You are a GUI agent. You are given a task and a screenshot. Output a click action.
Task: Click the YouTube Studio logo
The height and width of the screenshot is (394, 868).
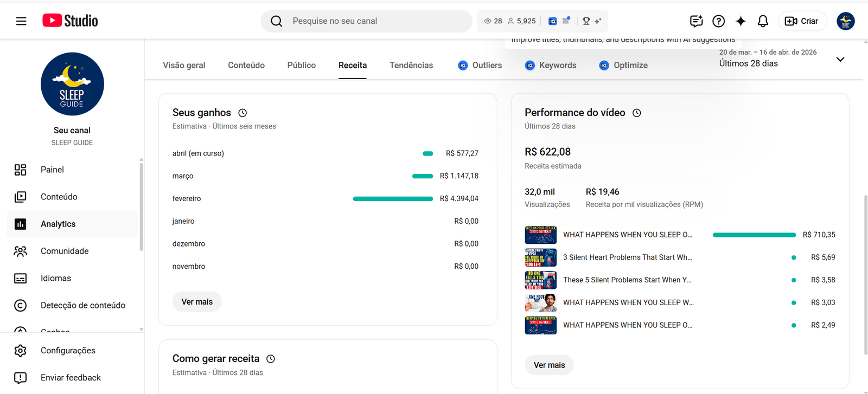[71, 21]
